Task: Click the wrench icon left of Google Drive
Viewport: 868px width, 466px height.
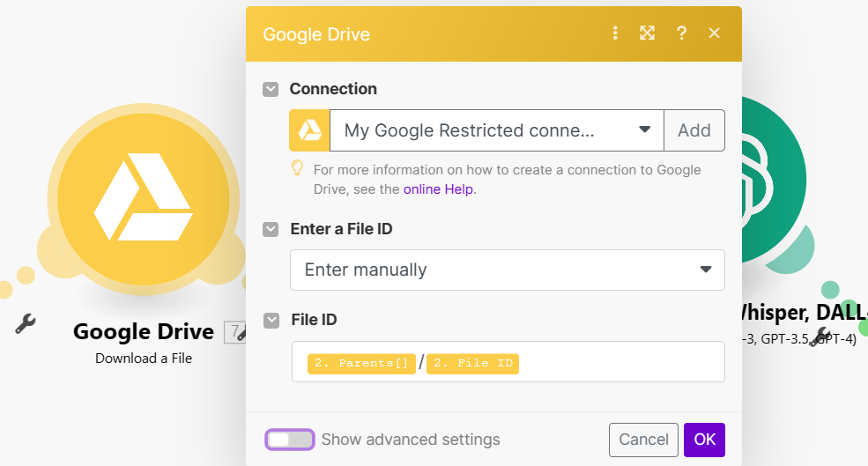Action: tap(25, 323)
